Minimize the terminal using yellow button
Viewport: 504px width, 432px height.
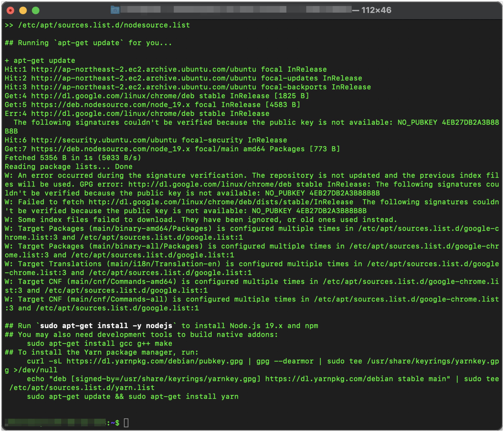[23, 10]
